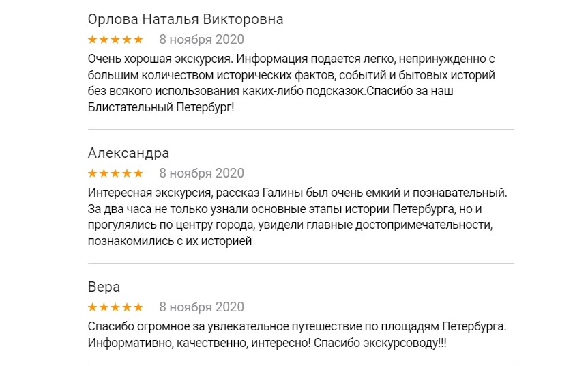
Task: Select the fourth star in Вера's rating
Action: pos(128,307)
